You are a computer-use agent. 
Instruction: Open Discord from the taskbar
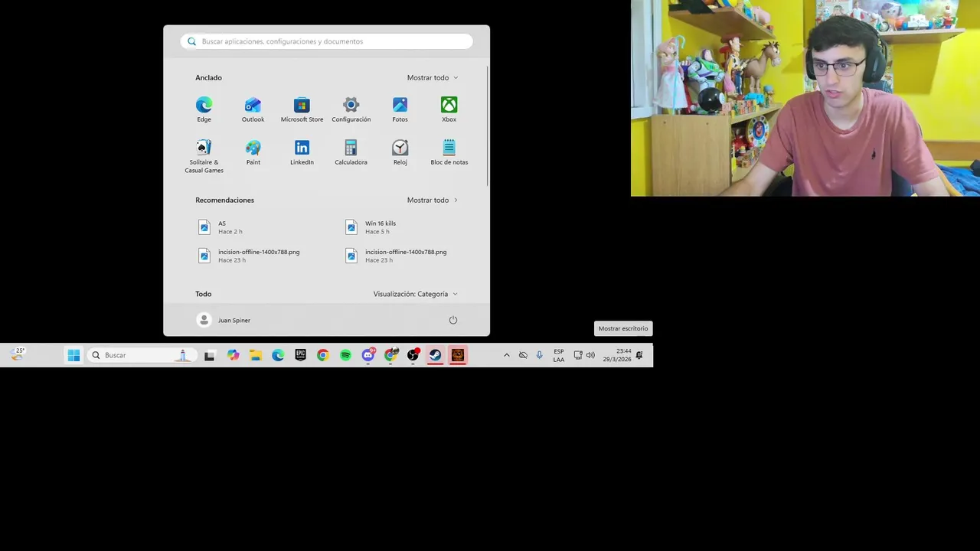point(368,355)
